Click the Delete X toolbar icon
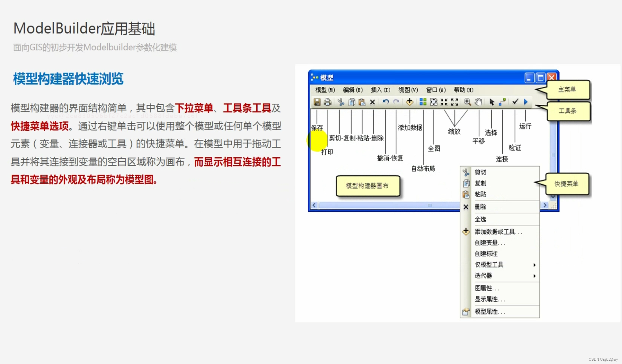Viewport: 622px width, 364px height. tap(373, 102)
